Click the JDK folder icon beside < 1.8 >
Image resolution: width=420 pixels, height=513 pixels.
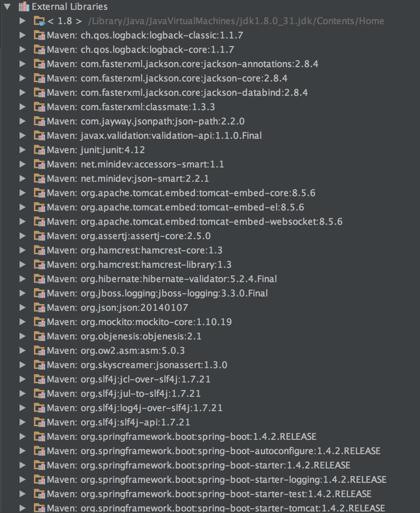coord(39,21)
